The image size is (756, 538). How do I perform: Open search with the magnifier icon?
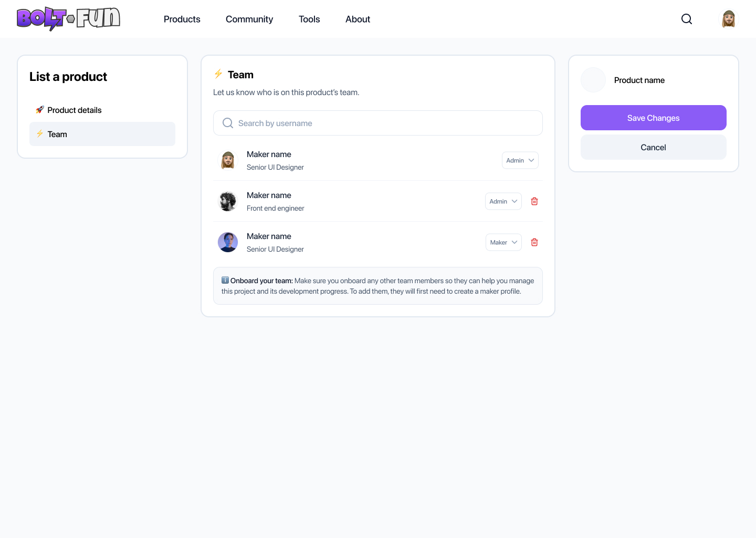click(687, 19)
